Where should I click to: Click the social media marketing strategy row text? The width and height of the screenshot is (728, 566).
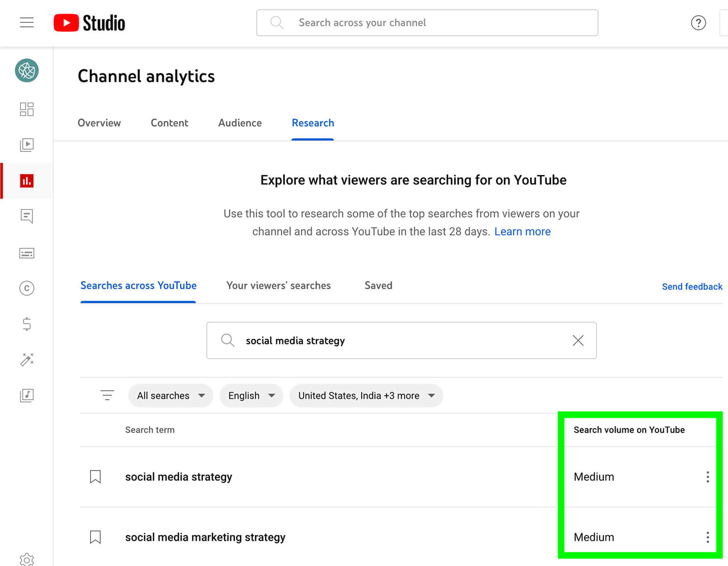click(205, 537)
